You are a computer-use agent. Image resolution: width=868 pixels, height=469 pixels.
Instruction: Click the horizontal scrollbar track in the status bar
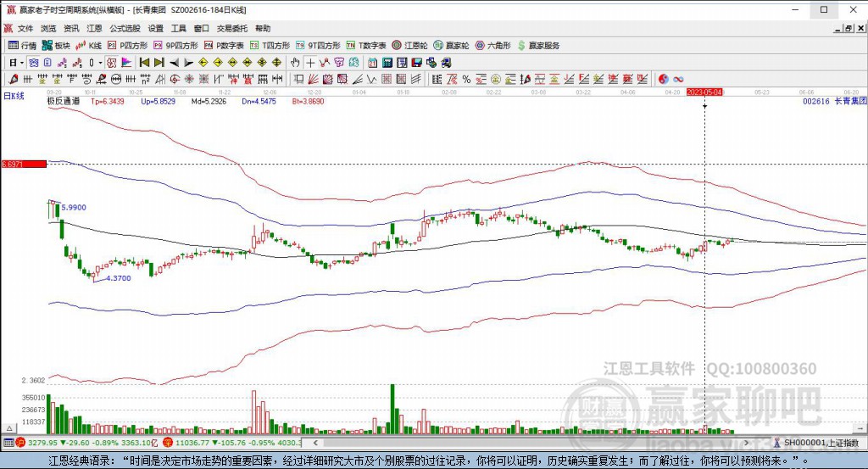click(x=531, y=443)
